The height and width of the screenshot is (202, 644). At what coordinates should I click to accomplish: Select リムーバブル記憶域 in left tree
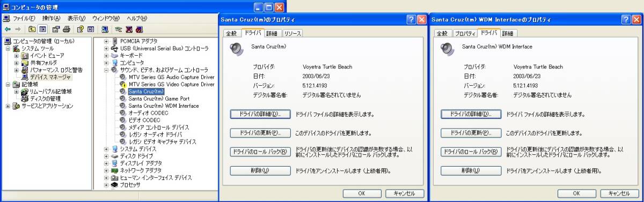click(51, 92)
